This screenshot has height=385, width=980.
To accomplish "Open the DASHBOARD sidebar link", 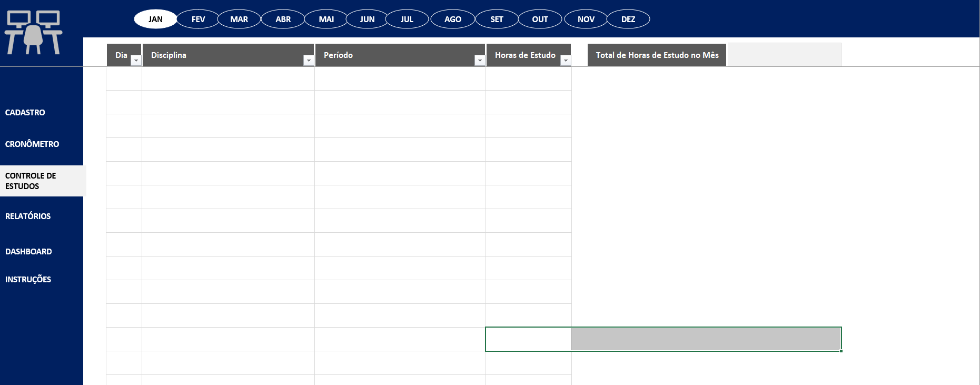I will (x=28, y=251).
